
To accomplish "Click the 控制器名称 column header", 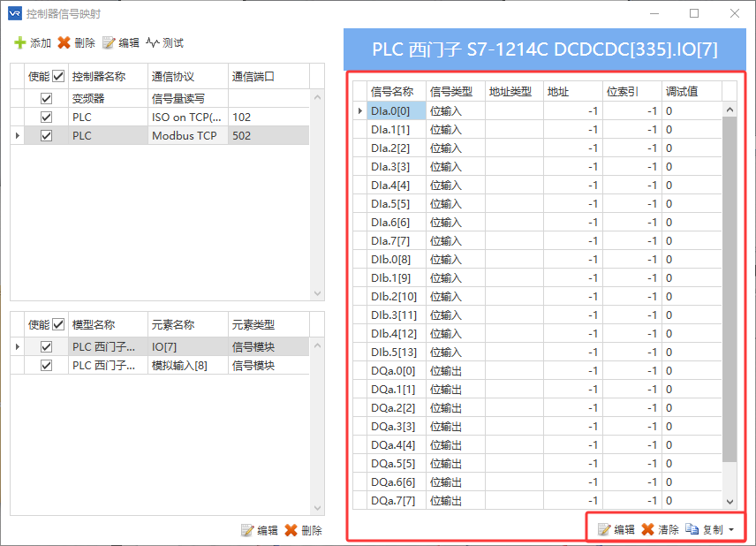I will pyautogui.click(x=108, y=76).
